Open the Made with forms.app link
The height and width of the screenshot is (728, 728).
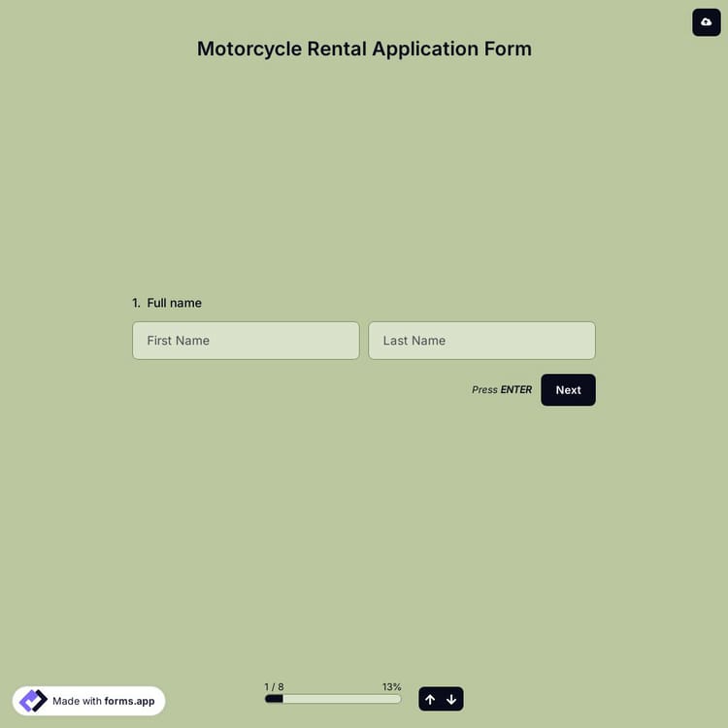coord(89,701)
